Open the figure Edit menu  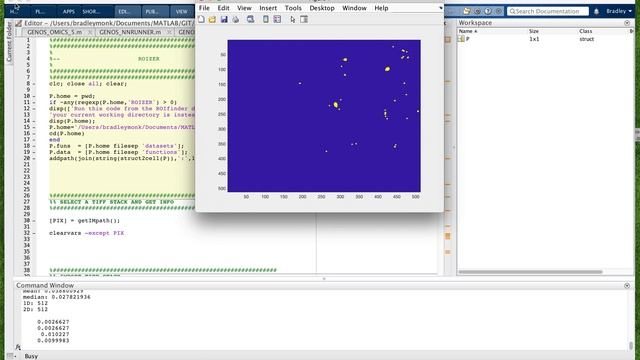click(x=223, y=8)
